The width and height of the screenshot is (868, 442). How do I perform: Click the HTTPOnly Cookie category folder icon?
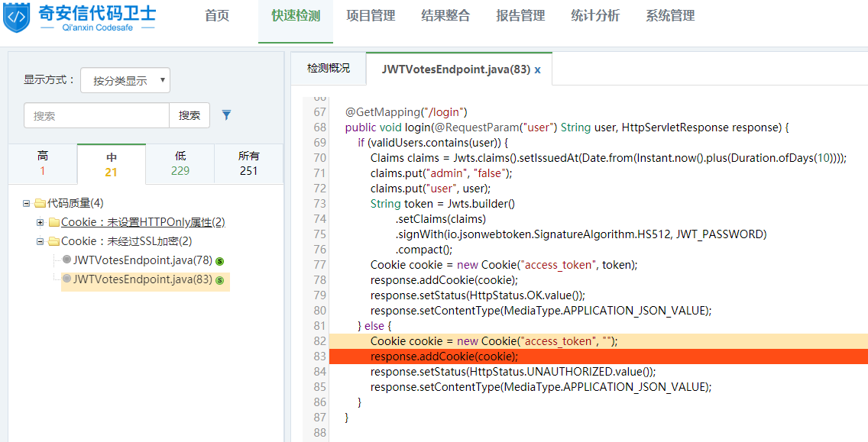[53, 222]
